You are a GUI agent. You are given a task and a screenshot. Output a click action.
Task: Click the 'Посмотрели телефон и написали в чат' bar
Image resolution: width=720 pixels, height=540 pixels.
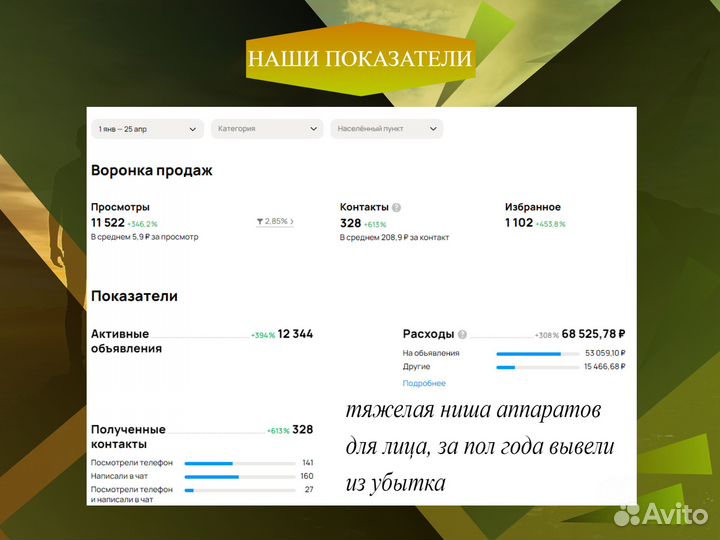click(240, 490)
